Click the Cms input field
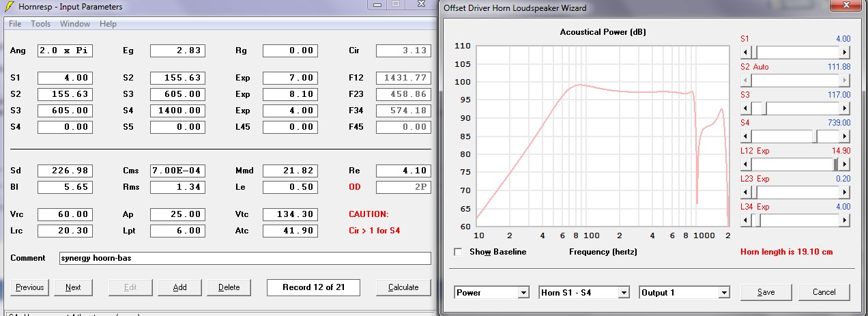The image size is (868, 316). point(177,171)
